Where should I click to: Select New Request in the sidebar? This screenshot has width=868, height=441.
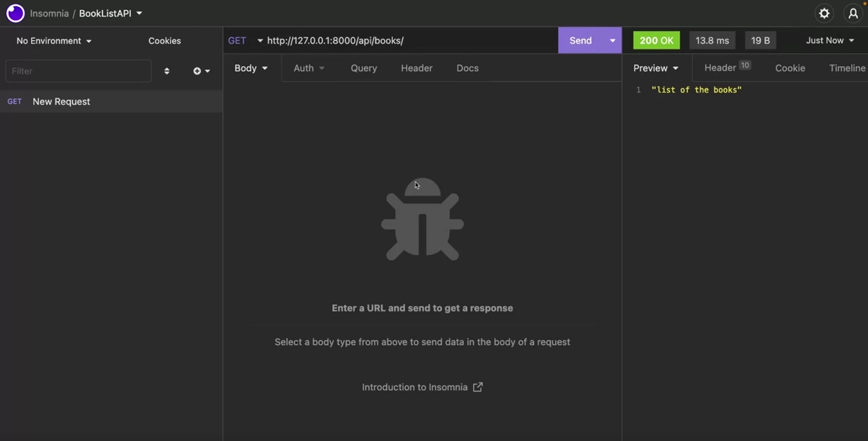click(x=61, y=102)
